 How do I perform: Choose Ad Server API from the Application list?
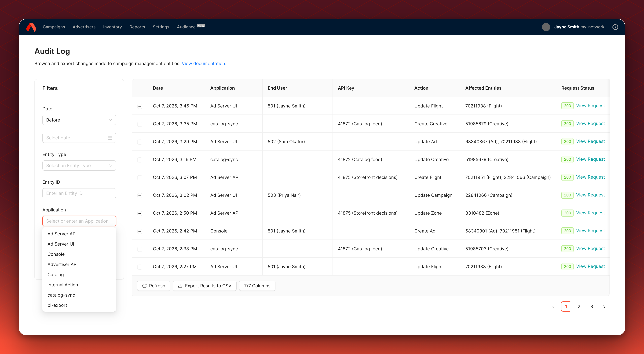pyautogui.click(x=79, y=234)
